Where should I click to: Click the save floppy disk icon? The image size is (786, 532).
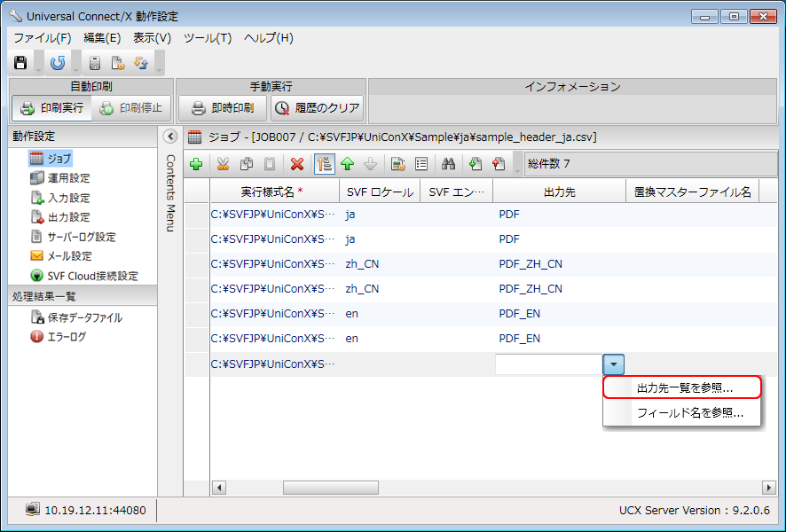(20, 63)
